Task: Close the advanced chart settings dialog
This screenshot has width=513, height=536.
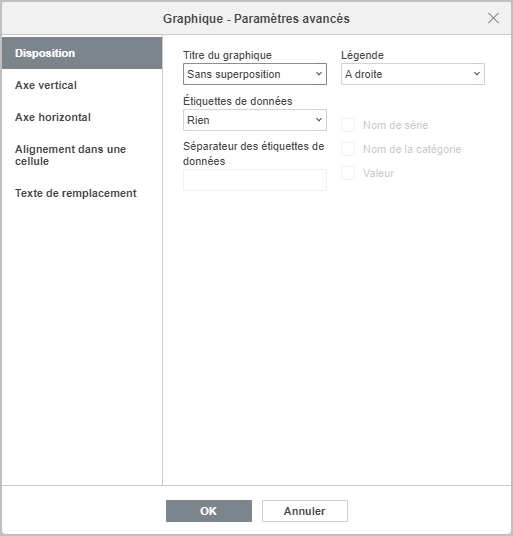Action: click(493, 18)
